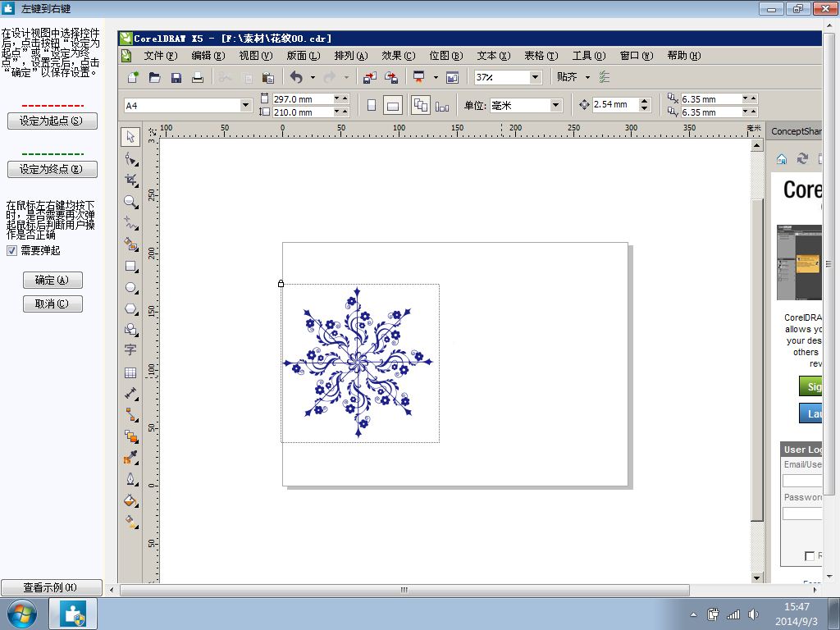Select the Polygon tool

pos(130,308)
